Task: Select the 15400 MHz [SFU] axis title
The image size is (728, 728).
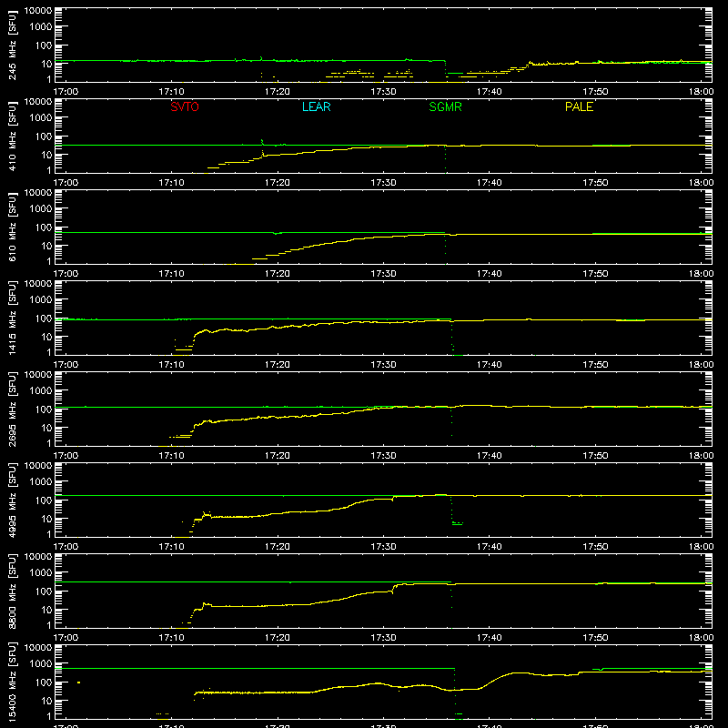Action: (13, 682)
